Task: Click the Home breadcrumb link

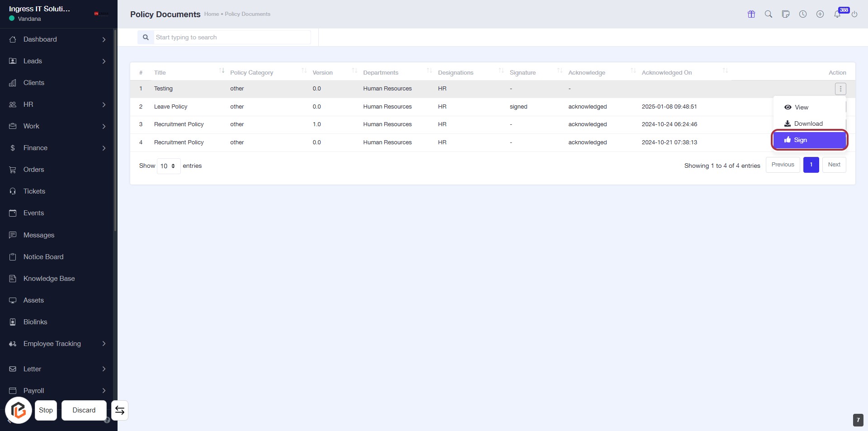Action: tap(211, 14)
